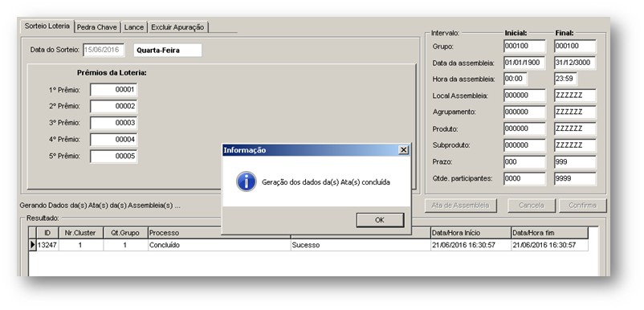644x310 pixels.
Task: Click Agrupamento Final field
Action: pyautogui.click(x=575, y=112)
